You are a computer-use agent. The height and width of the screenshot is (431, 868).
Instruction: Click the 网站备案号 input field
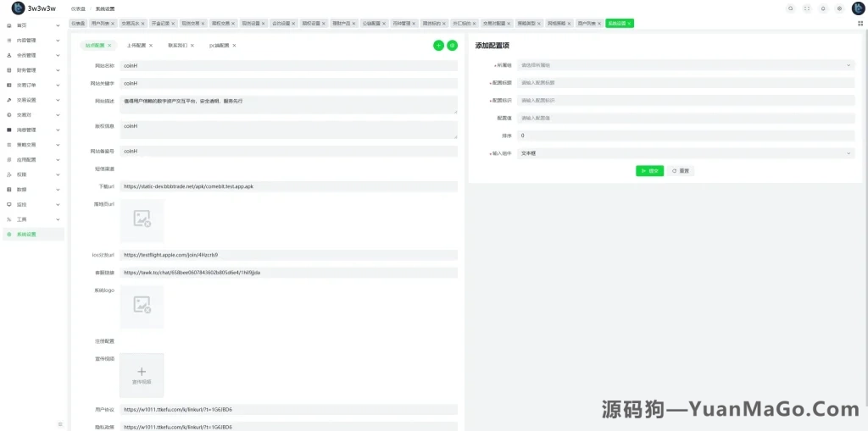(x=289, y=151)
